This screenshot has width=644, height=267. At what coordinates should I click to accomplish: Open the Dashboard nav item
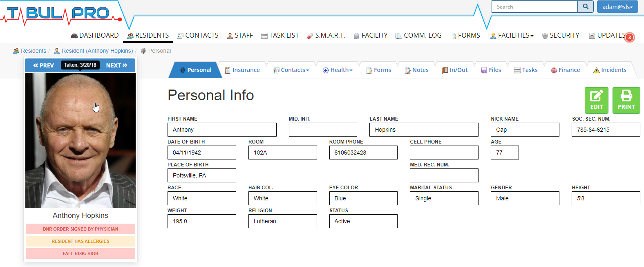click(95, 36)
